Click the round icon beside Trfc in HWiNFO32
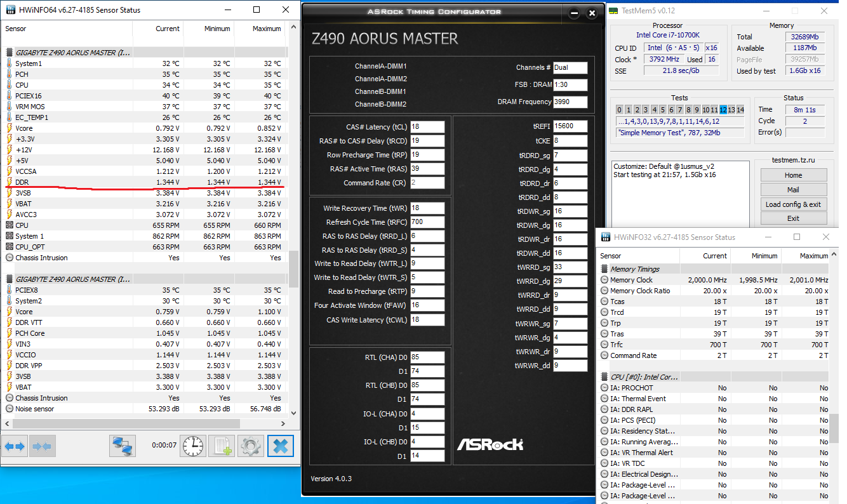Image resolution: width=847 pixels, height=504 pixels. pyautogui.click(x=604, y=345)
